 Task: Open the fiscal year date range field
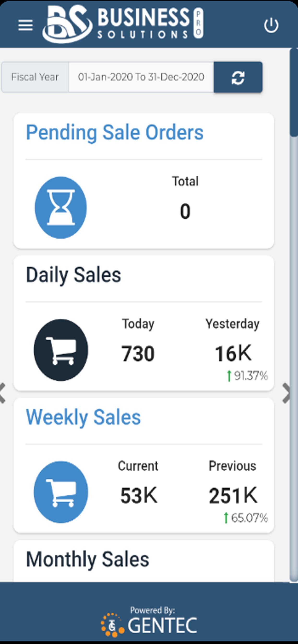[x=141, y=77]
